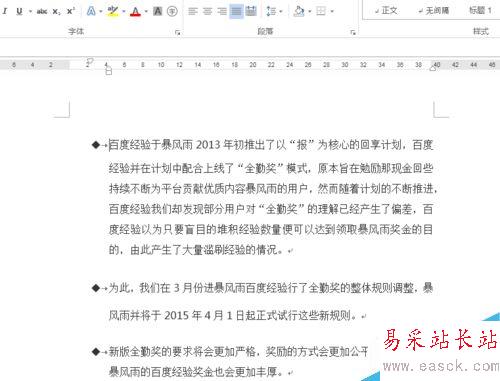This screenshot has width=500, height=381.
Task: Toggle strikethrough (abc) formatting
Action: [x=42, y=12]
